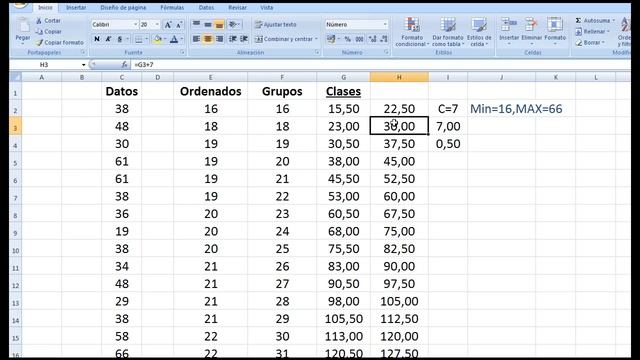Apply yellow fill color bucket
The height and width of the screenshot is (360, 640).
click(158, 39)
